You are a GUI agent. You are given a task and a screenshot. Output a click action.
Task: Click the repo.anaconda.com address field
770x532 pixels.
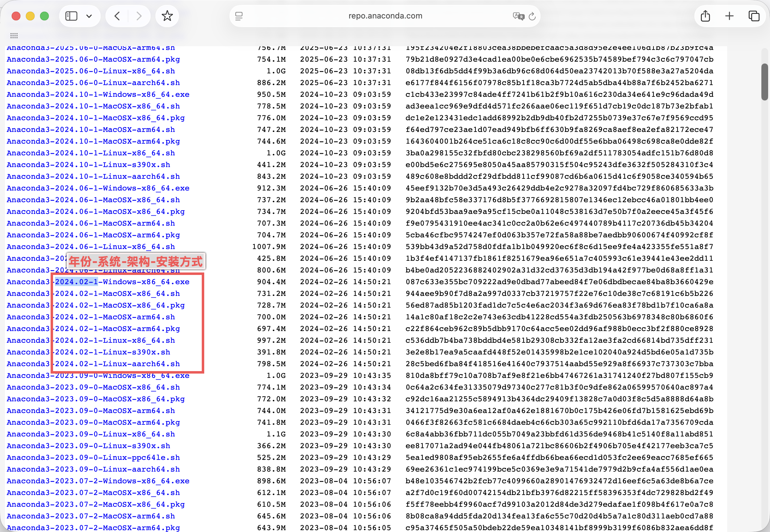coord(385,16)
